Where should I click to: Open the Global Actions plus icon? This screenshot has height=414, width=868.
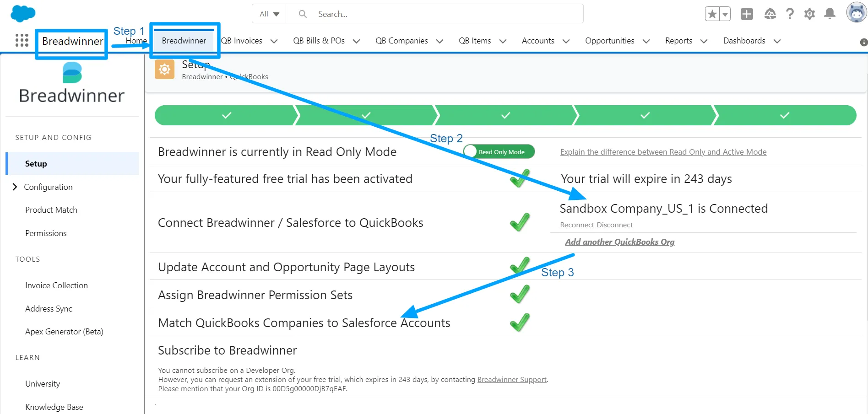747,14
